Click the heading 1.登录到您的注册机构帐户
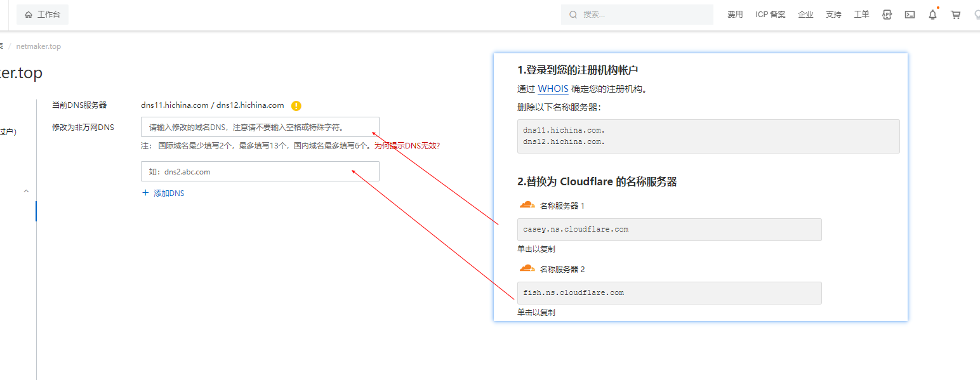This screenshot has width=980, height=380. 578,70
